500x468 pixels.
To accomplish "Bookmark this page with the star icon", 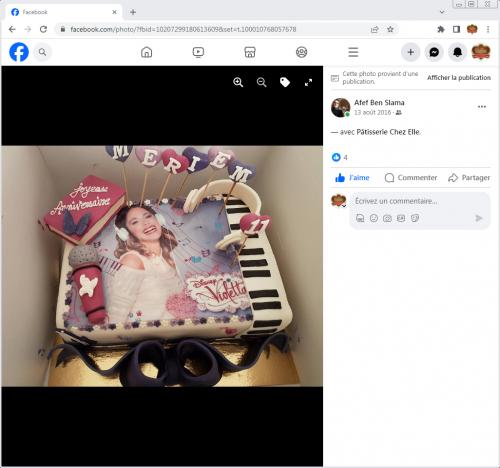I will click(390, 29).
